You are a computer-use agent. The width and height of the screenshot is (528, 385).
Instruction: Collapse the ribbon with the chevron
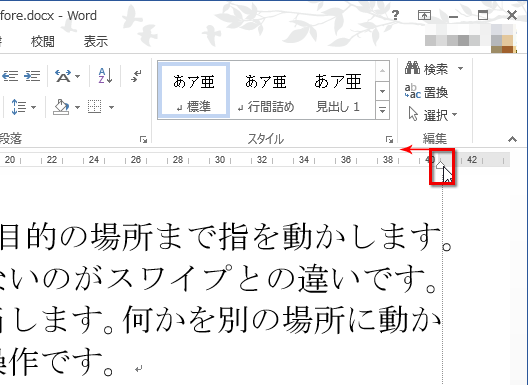(512, 139)
